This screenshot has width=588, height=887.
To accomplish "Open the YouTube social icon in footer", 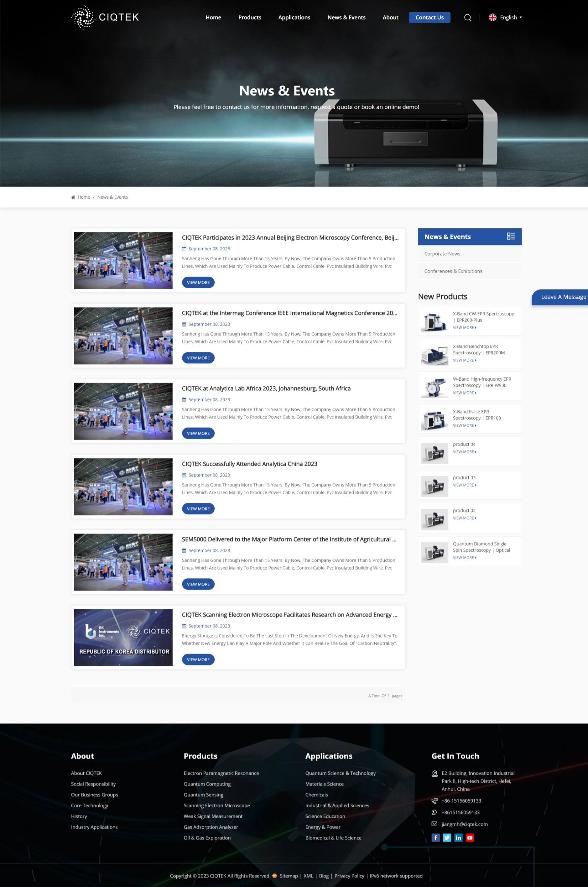I will (x=470, y=837).
